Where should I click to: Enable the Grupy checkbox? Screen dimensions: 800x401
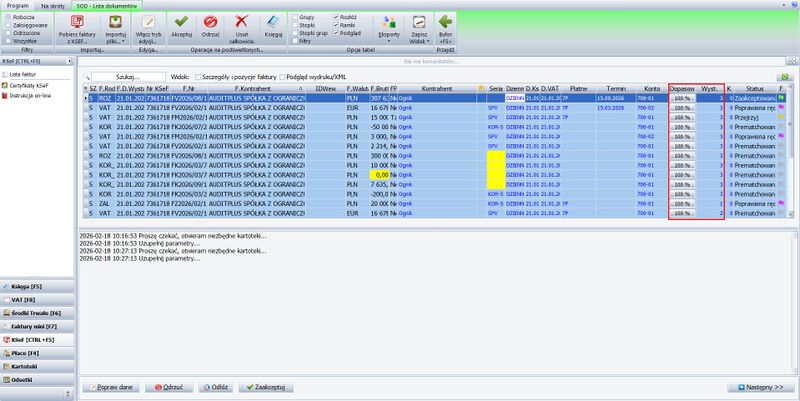[x=295, y=17]
